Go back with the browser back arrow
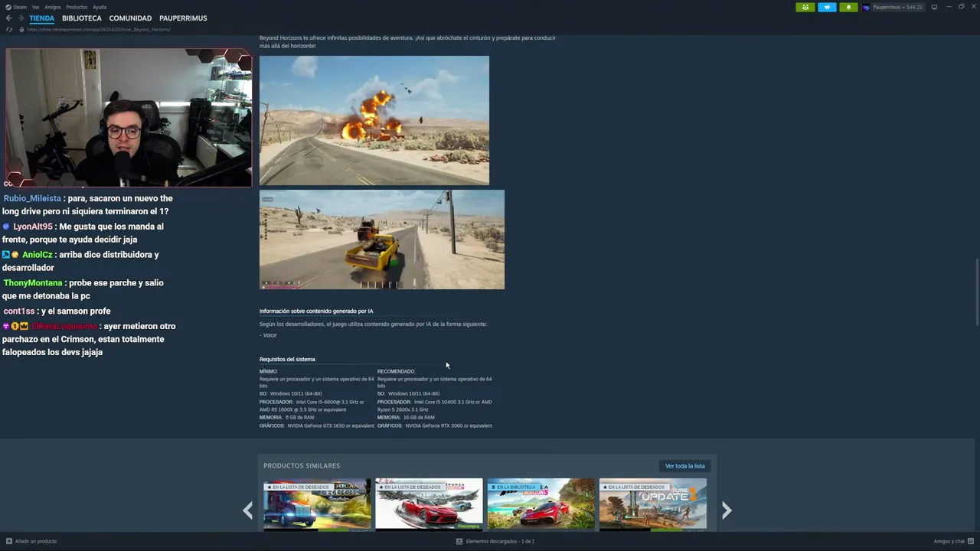 pyautogui.click(x=8, y=18)
